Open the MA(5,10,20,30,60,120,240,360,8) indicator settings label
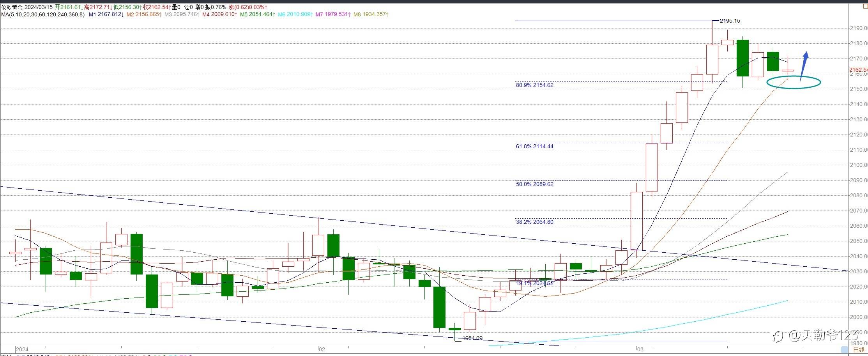The image size is (868, 356). pos(43,14)
